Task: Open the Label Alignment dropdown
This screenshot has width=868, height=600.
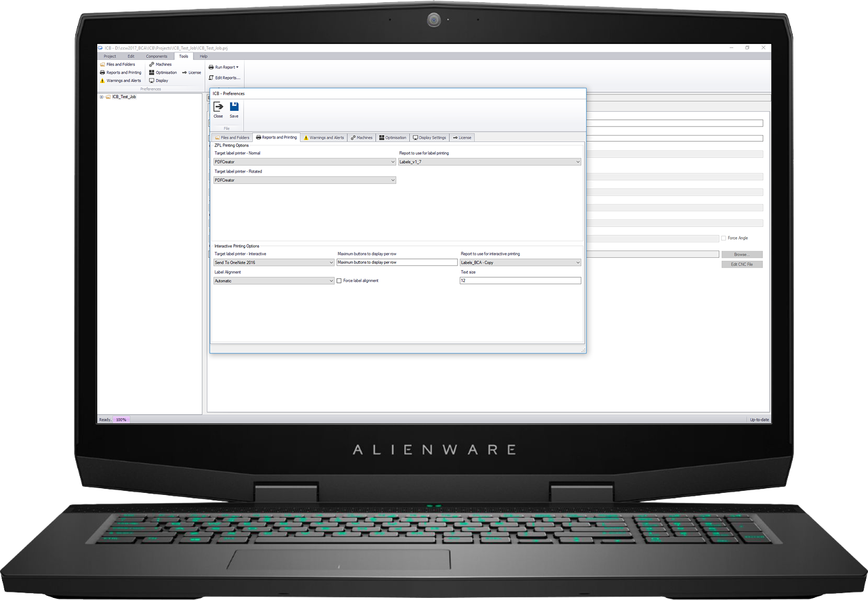Action: click(x=274, y=281)
